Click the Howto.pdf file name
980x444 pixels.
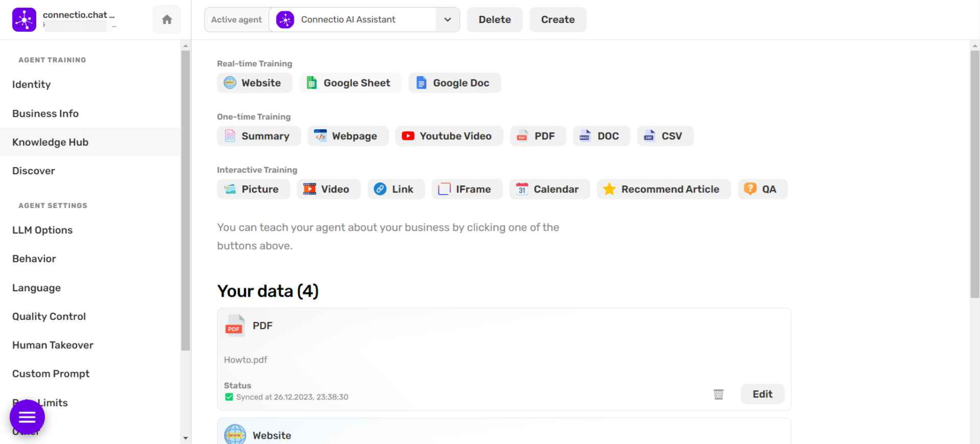tap(245, 360)
